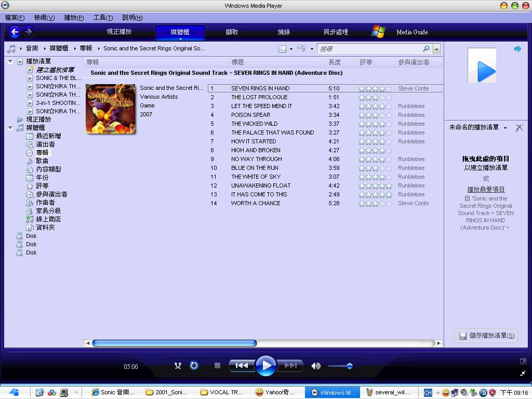This screenshot has height=399, width=532.
Task: Mute the volume with speaker icon
Action: click(x=316, y=366)
